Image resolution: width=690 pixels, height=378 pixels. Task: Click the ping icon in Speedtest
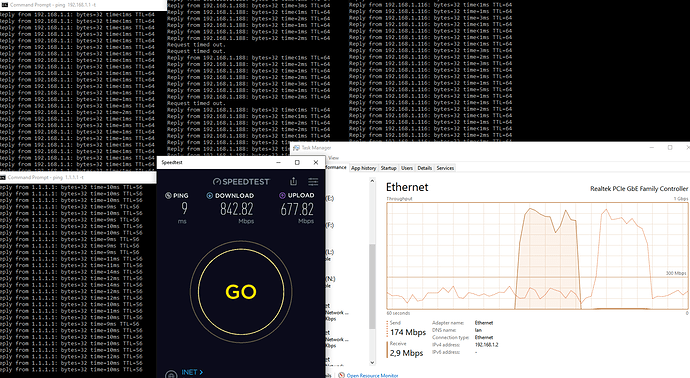click(168, 195)
